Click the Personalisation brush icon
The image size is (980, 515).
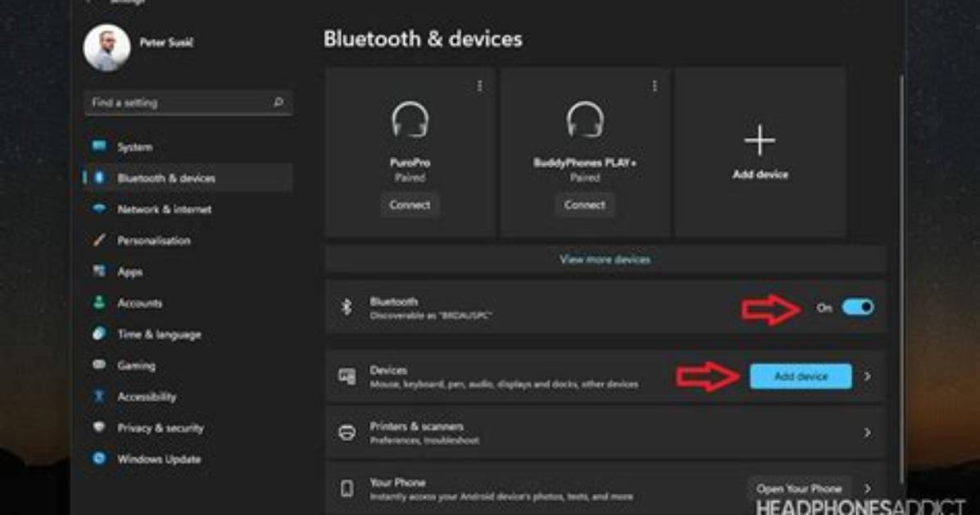point(99,239)
